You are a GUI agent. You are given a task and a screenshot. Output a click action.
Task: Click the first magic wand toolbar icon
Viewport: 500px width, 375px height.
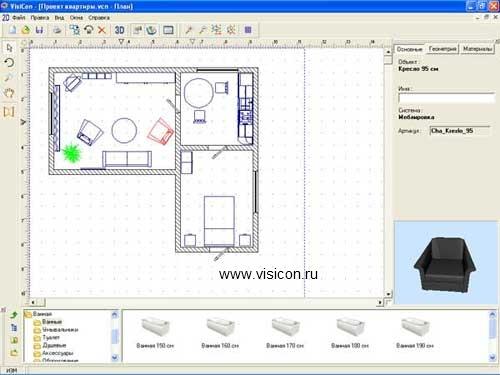pyautogui.click(x=189, y=30)
